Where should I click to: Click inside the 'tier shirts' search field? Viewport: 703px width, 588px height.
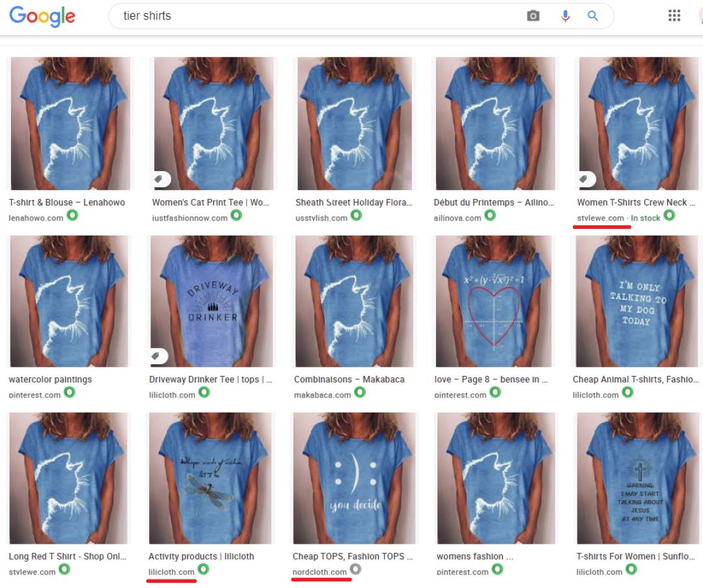coord(314,16)
